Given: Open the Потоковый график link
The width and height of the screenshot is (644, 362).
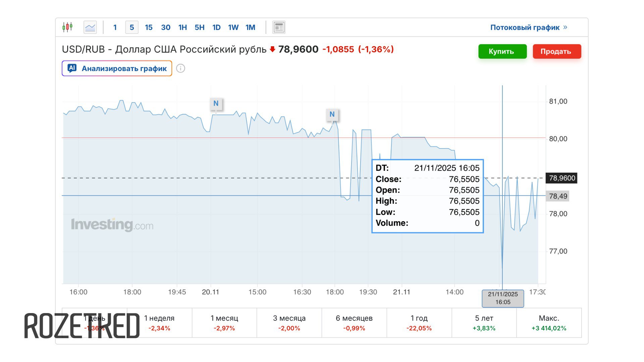Looking at the screenshot, I should [528, 27].
